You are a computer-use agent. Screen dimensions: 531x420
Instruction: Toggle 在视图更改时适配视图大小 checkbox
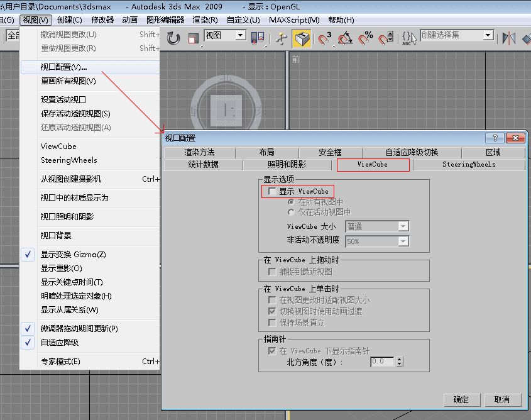(271, 300)
